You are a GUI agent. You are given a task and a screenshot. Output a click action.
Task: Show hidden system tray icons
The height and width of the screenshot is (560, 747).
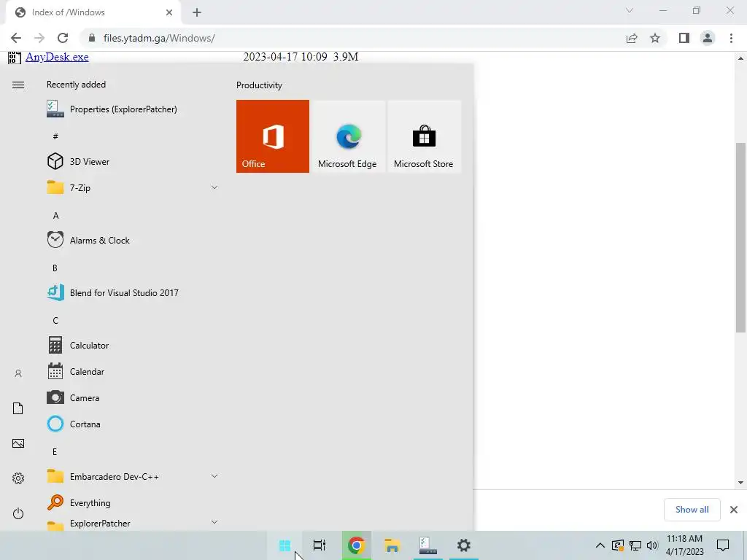600,545
